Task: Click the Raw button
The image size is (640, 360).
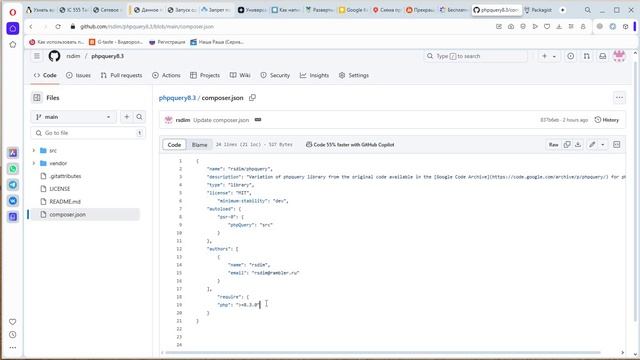Action: pos(553,144)
